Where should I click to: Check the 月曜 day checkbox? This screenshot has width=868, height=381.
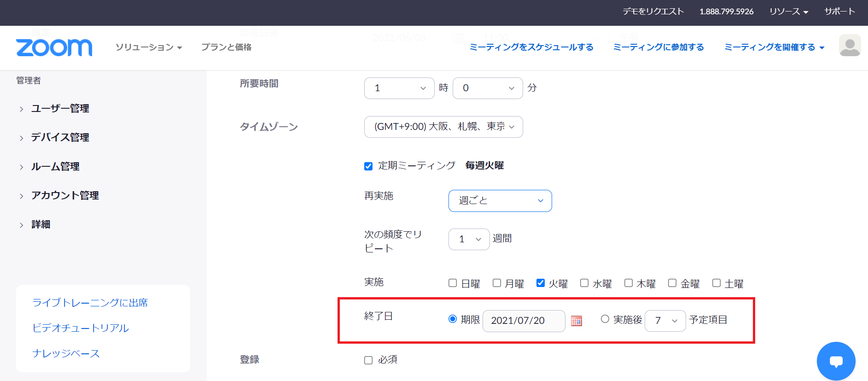(x=497, y=283)
